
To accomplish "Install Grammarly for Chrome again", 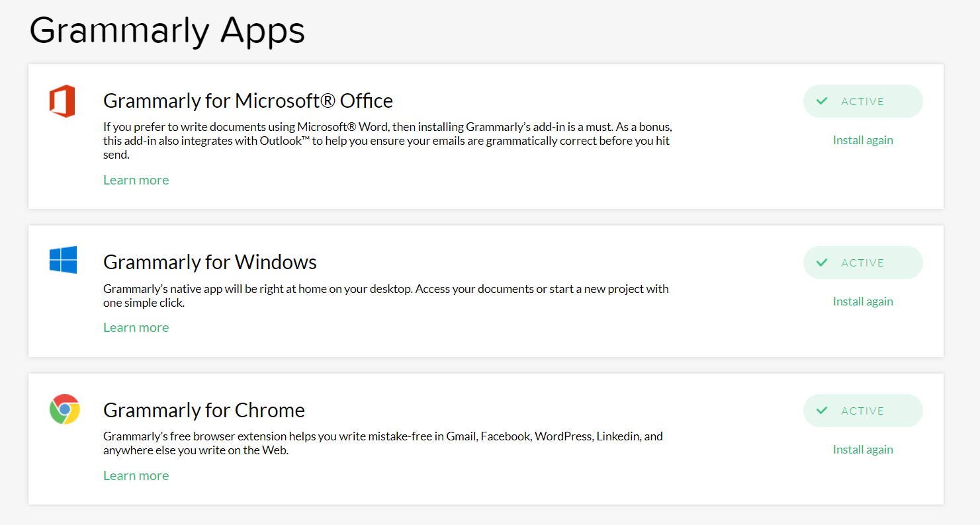I will (x=863, y=450).
